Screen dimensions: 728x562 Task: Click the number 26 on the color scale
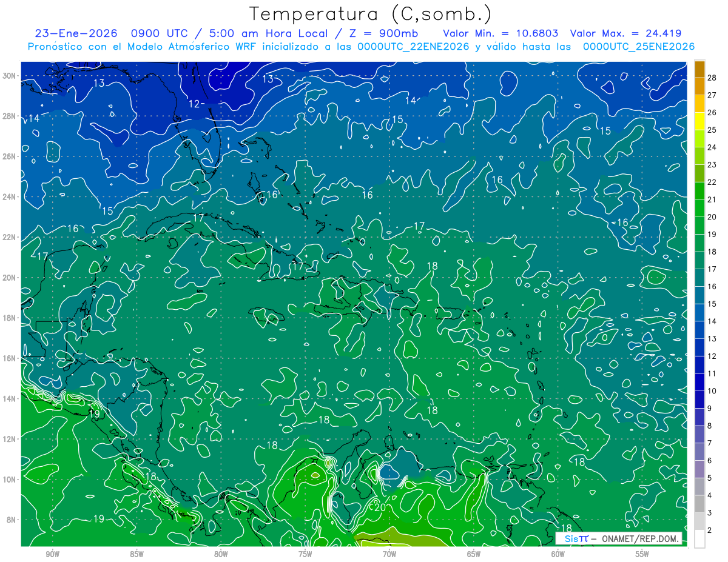click(712, 112)
